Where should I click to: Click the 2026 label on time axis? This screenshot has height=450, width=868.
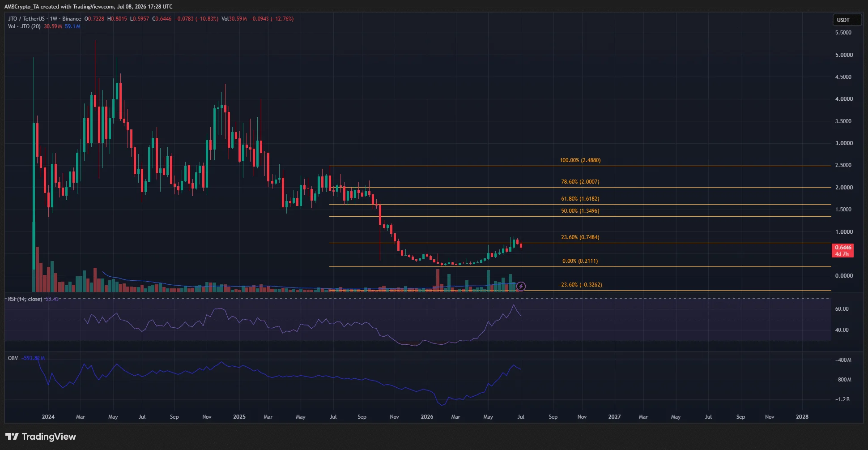(x=427, y=417)
